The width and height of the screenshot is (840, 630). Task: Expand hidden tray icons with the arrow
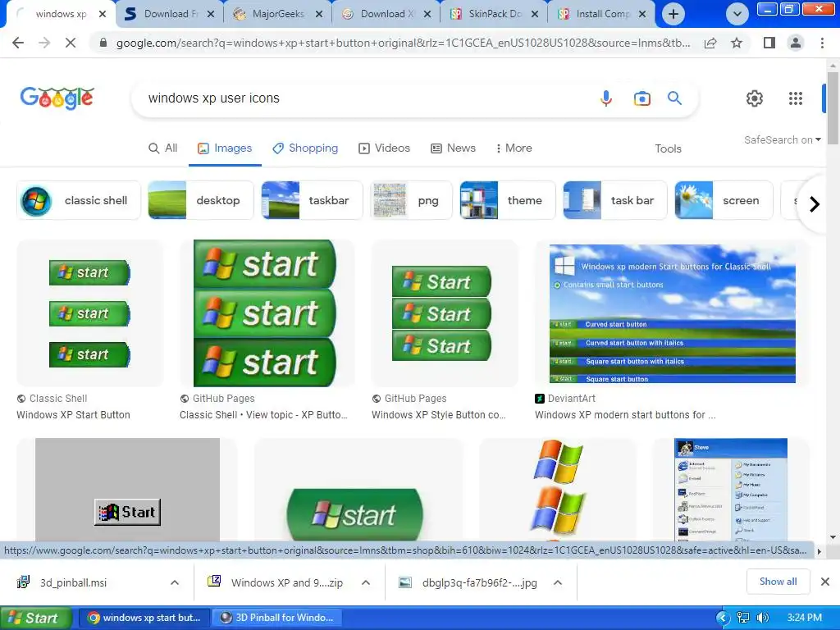click(722, 618)
